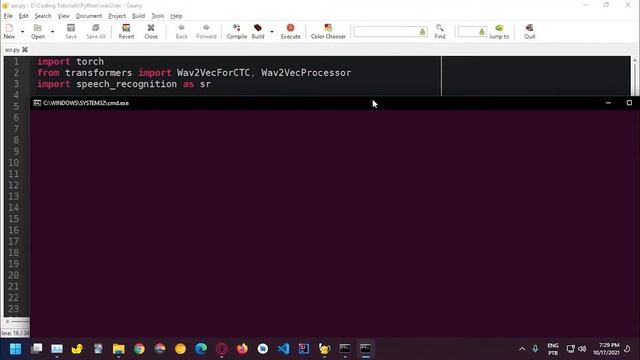Screen dimensions: 640x360
Task: Open the Edit menu
Action: (23, 16)
